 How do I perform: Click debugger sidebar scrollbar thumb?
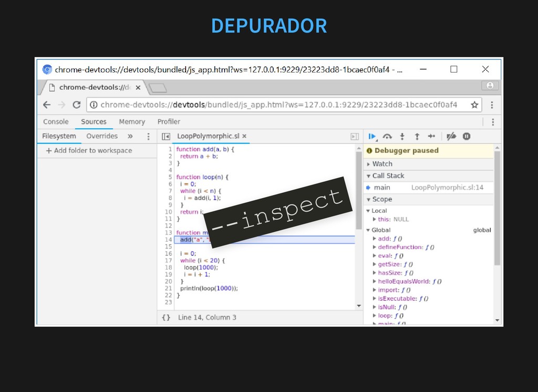click(497, 209)
